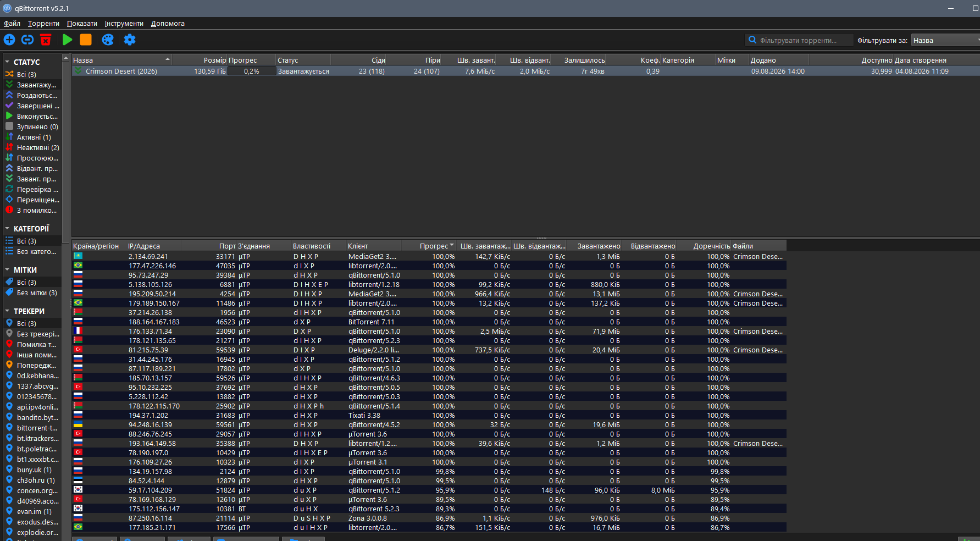
Task: Select the Попередж... tracker filter
Action: click(32, 365)
